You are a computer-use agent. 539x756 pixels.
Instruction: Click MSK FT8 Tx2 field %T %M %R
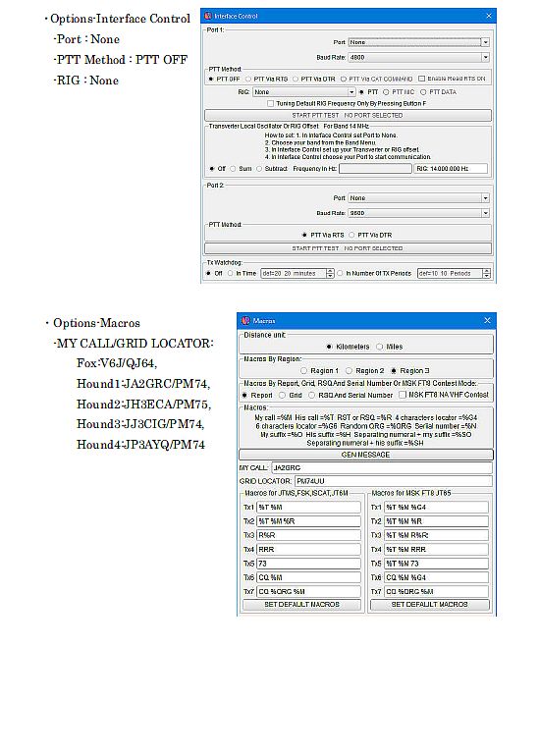pyautogui.click(x=436, y=521)
